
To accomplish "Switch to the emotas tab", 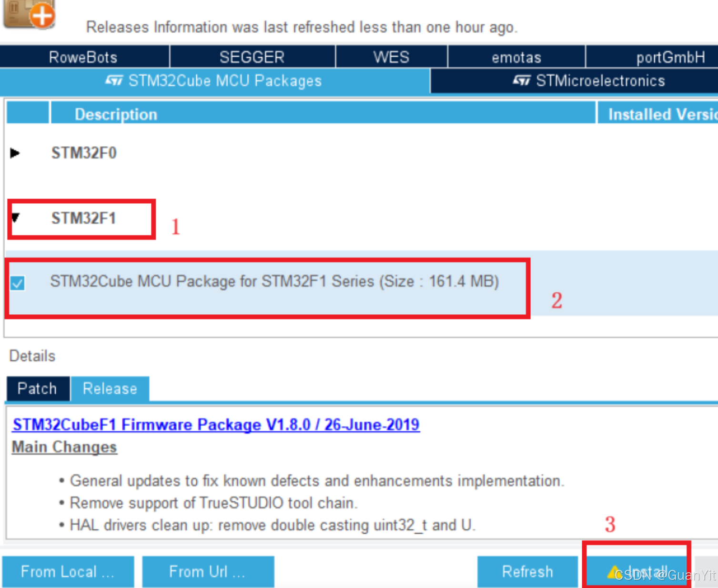I will tap(516, 57).
